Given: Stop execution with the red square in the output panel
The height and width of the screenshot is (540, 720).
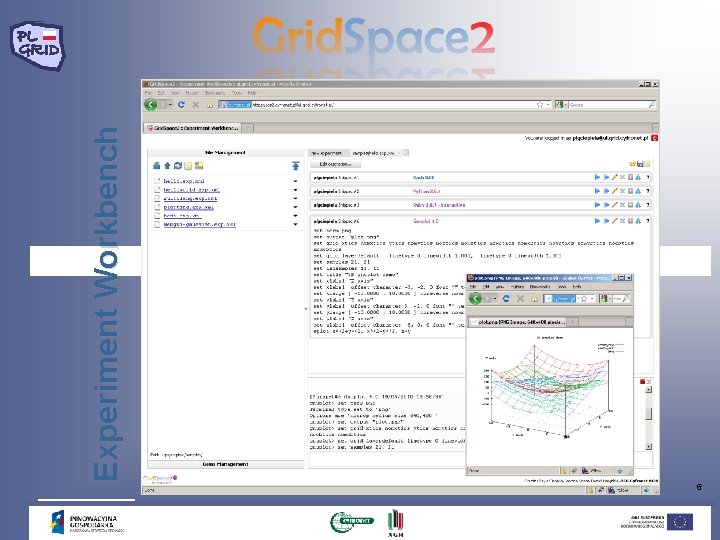Looking at the screenshot, I should click(x=642, y=382).
